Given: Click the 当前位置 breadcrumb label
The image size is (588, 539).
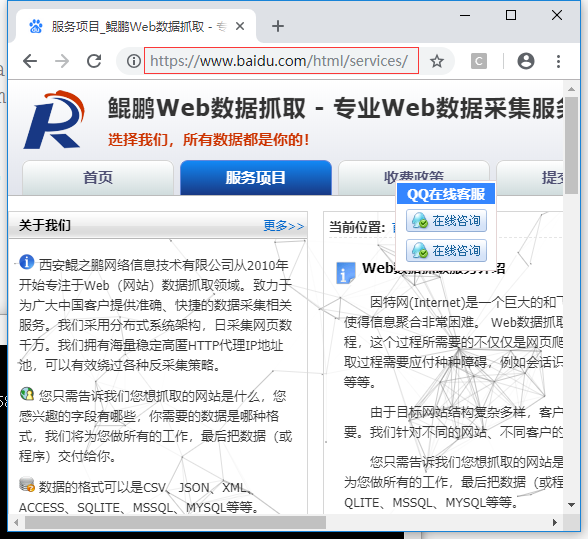Looking at the screenshot, I should pos(357,227).
